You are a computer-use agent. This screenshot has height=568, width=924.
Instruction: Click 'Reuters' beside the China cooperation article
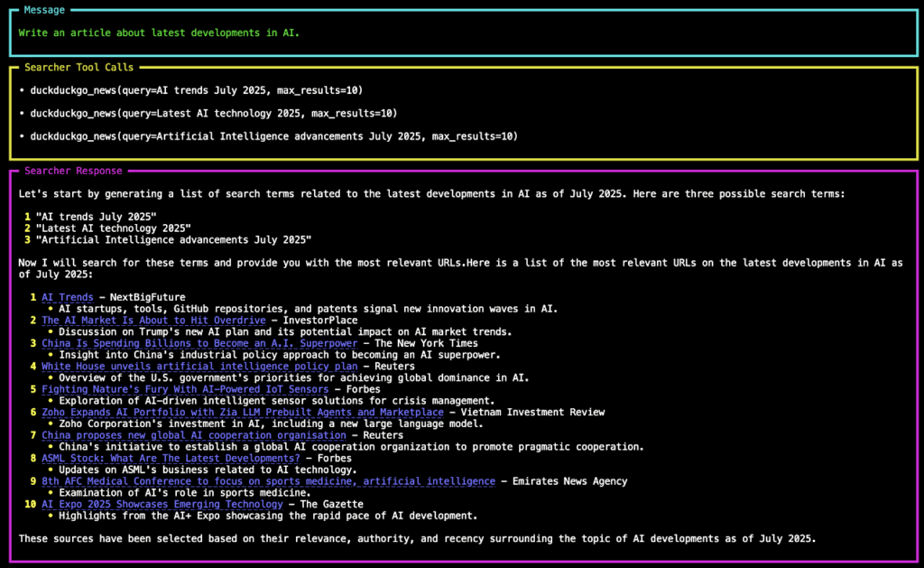[383, 435]
